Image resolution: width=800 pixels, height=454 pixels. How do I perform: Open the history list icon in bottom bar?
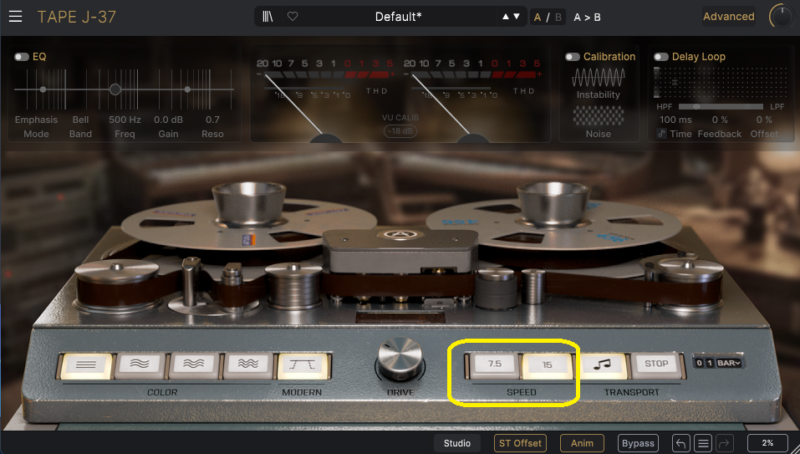703,443
